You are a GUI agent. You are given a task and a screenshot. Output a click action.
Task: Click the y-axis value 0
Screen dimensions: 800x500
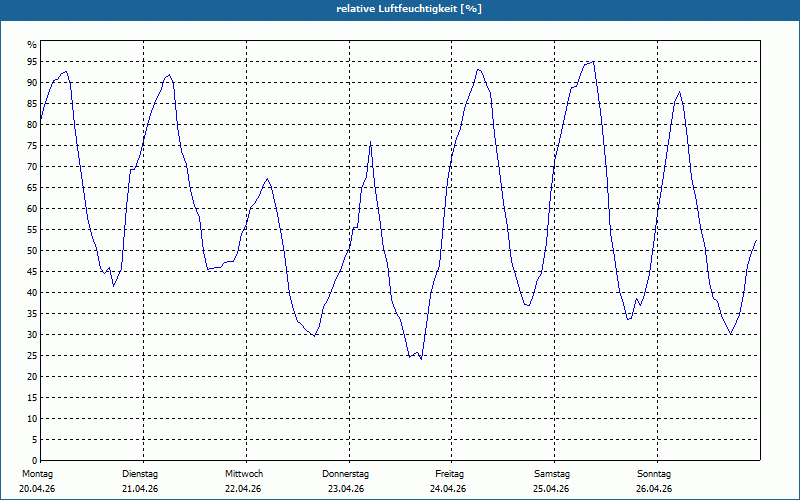34,461
